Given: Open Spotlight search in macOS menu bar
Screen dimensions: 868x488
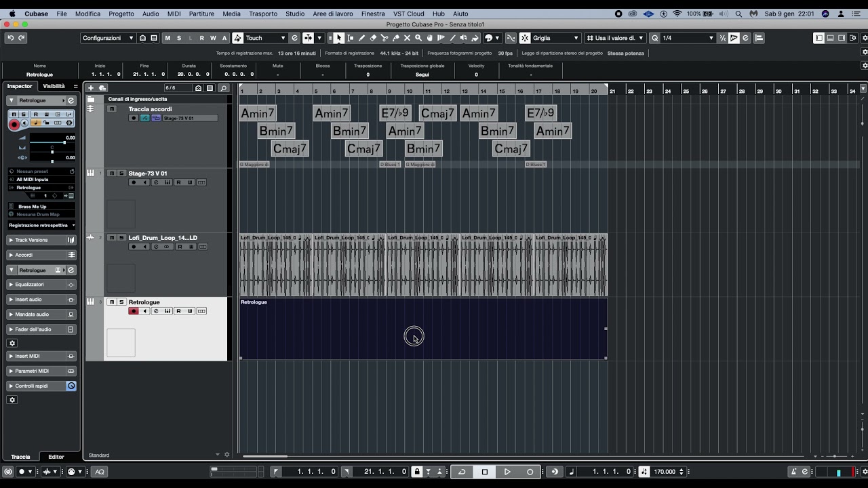Looking at the screenshot, I should [738, 14].
